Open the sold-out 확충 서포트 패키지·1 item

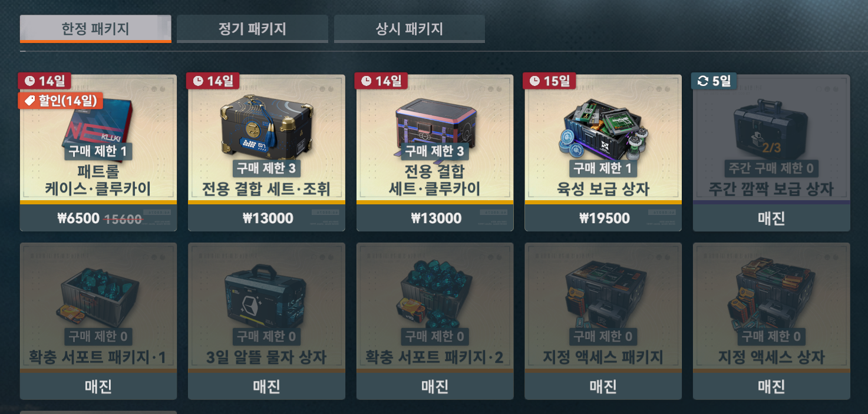pos(98,321)
